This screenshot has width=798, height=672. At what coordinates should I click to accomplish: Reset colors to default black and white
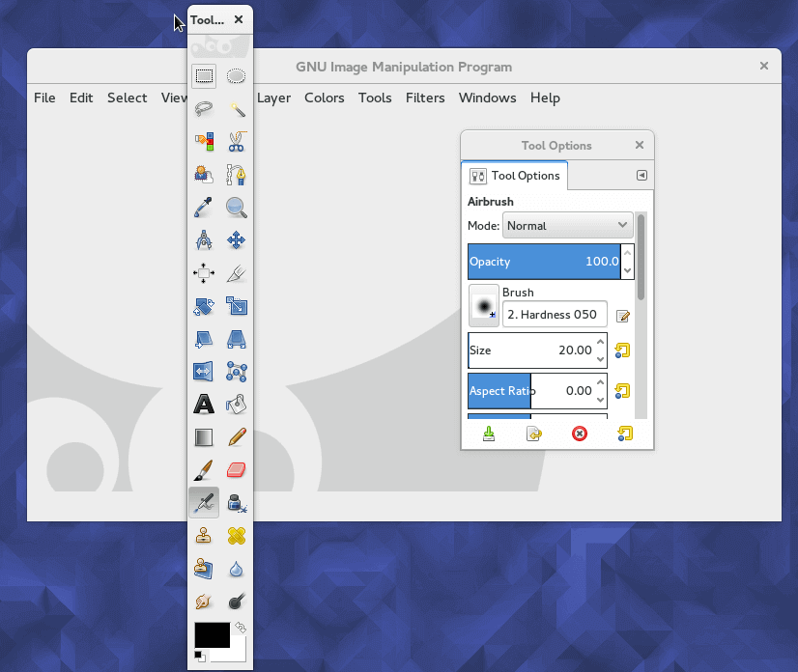(x=200, y=657)
